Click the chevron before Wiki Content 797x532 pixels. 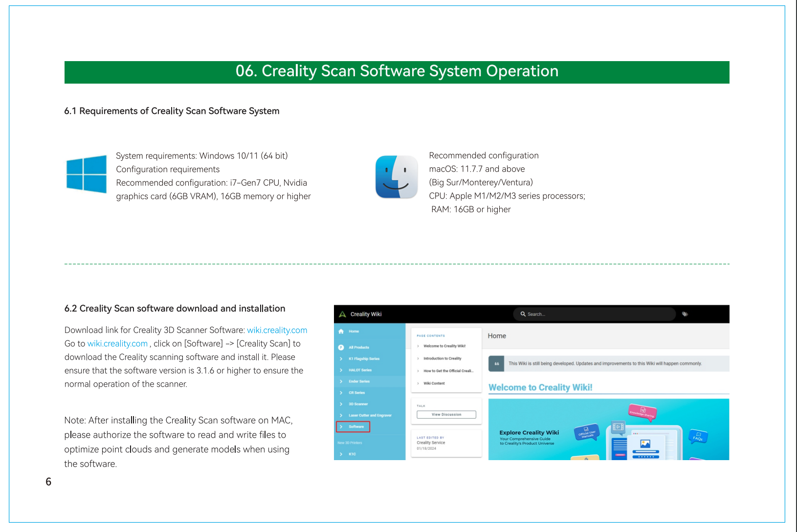click(x=418, y=384)
